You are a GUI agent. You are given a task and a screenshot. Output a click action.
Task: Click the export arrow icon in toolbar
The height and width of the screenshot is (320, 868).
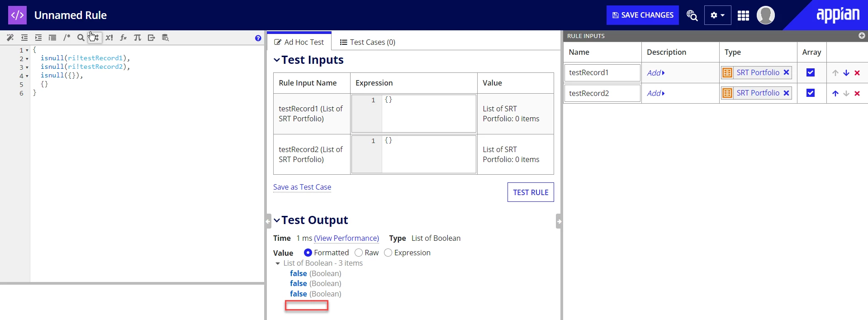pyautogui.click(x=152, y=38)
